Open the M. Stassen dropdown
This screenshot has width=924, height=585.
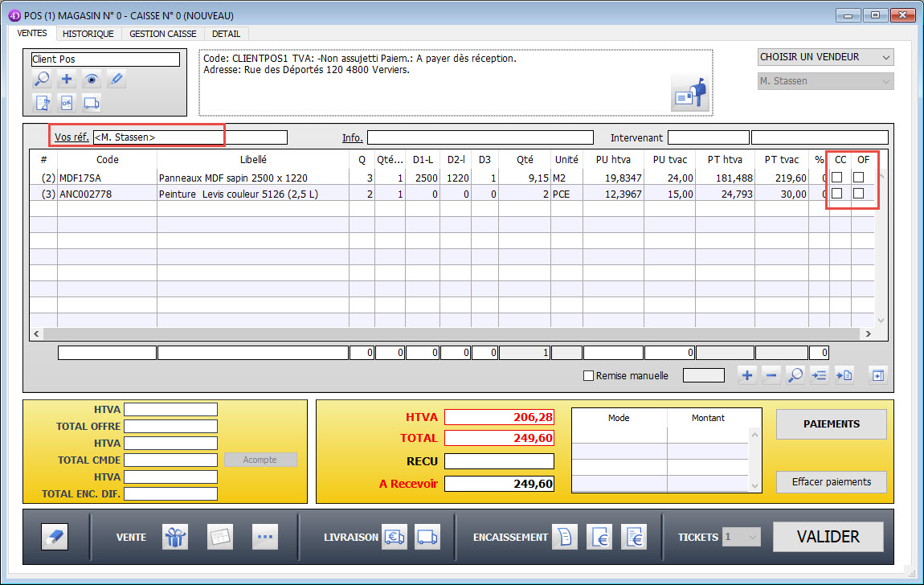click(x=825, y=81)
